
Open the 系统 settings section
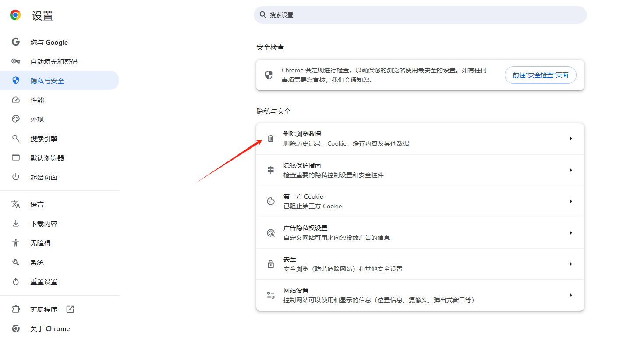[60, 262]
